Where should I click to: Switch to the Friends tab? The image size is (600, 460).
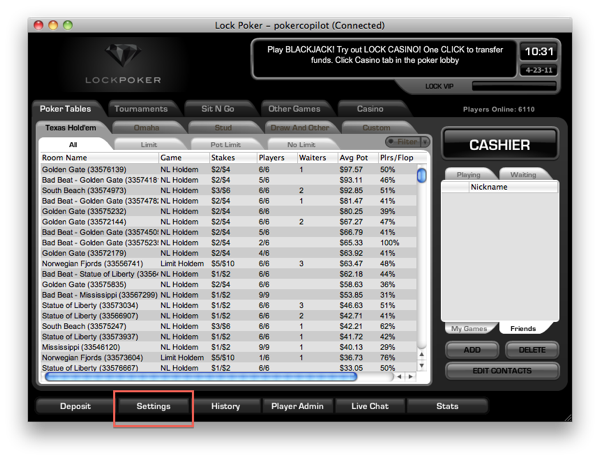(x=523, y=328)
